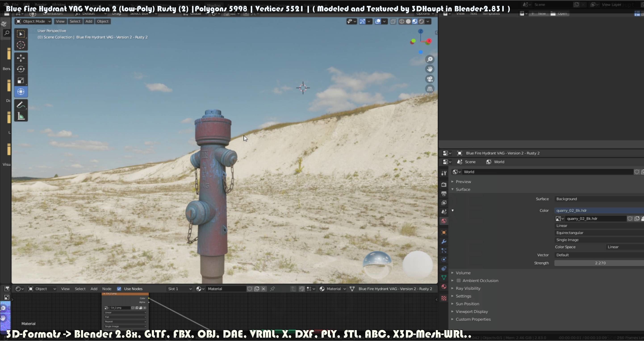Screen dimensions: 644x341
Task: Open the Texture checkerboard properties tab
Action: 444,298
